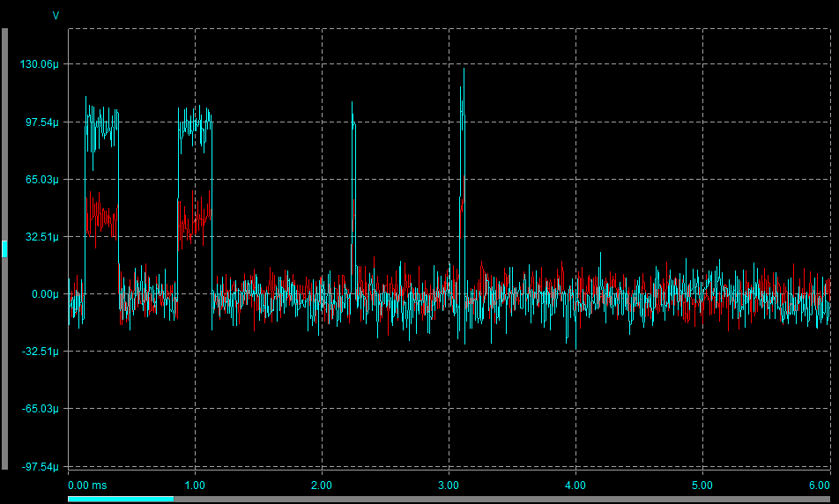Click the 3.00 time axis label
839x504 pixels.
(x=449, y=485)
